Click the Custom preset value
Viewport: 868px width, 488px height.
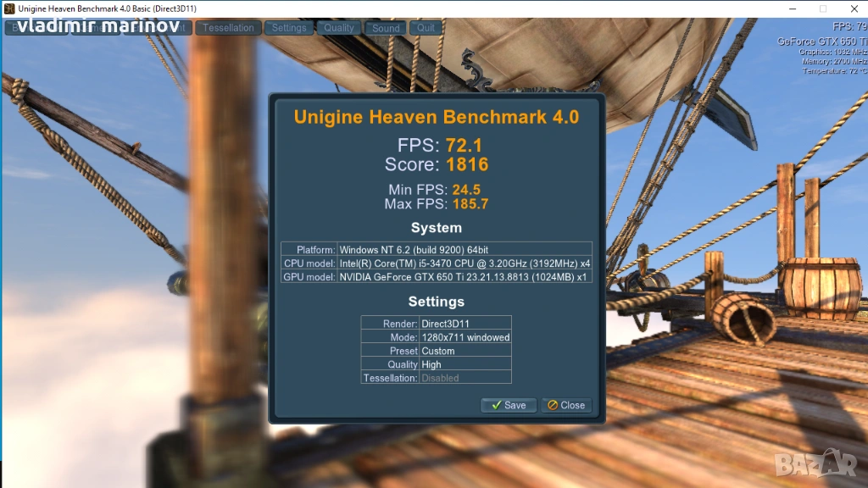coord(438,351)
